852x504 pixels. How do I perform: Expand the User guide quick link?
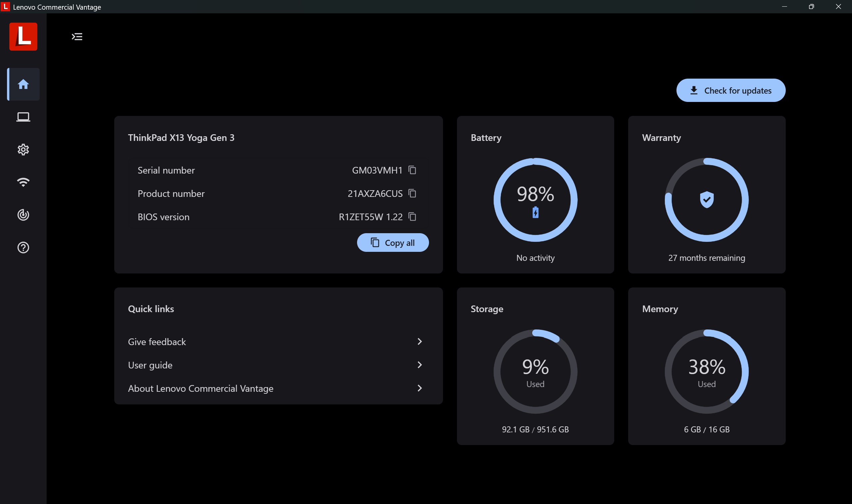pyautogui.click(x=420, y=365)
